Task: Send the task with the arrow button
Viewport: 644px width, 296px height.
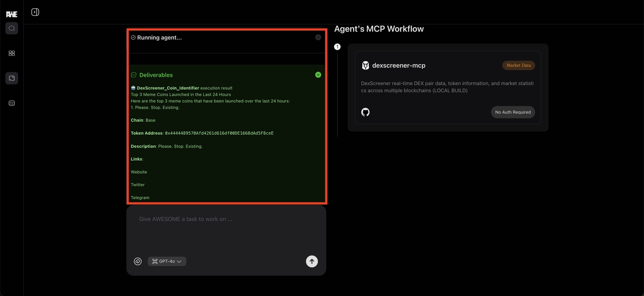Action: 312,261
